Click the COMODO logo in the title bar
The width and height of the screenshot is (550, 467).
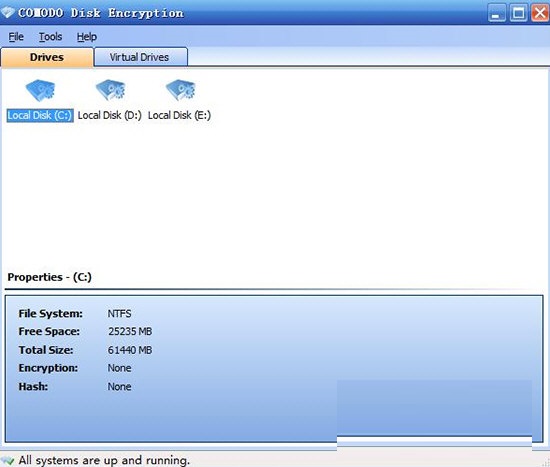7,13
